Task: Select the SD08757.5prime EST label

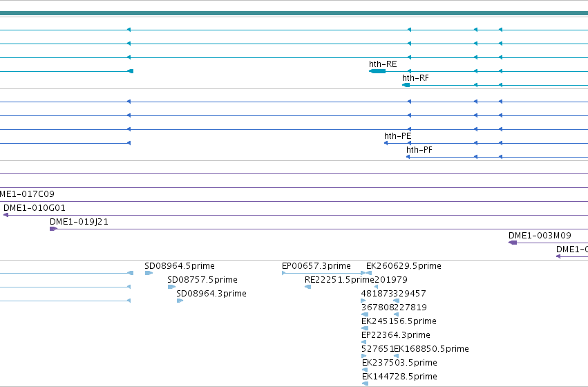Action: coord(202,280)
